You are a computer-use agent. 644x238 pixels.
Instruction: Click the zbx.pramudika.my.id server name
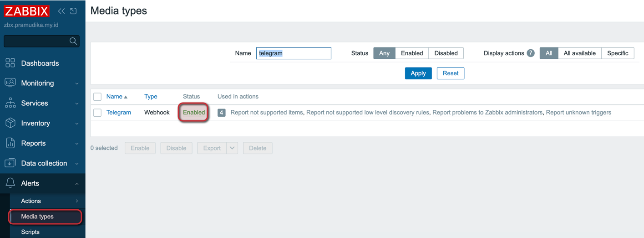(31, 25)
